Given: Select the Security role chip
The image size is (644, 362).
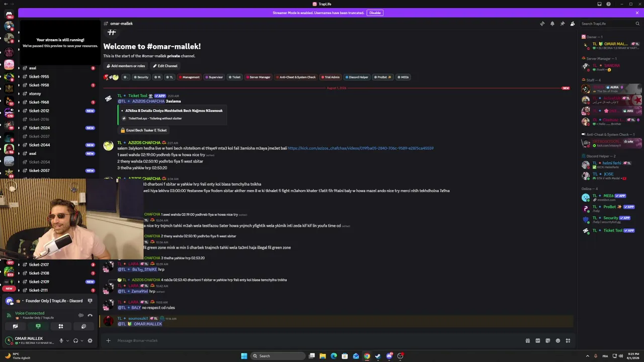Looking at the screenshot, I should click(x=141, y=77).
